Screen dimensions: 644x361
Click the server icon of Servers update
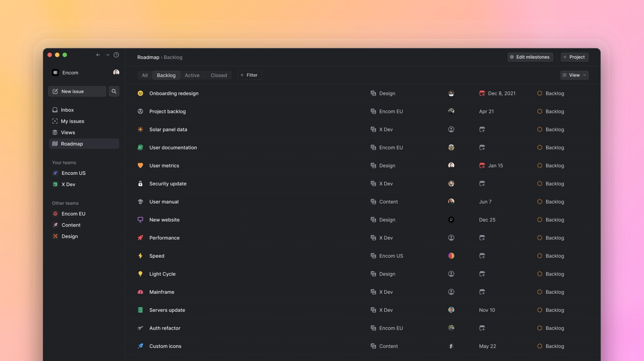tap(140, 310)
